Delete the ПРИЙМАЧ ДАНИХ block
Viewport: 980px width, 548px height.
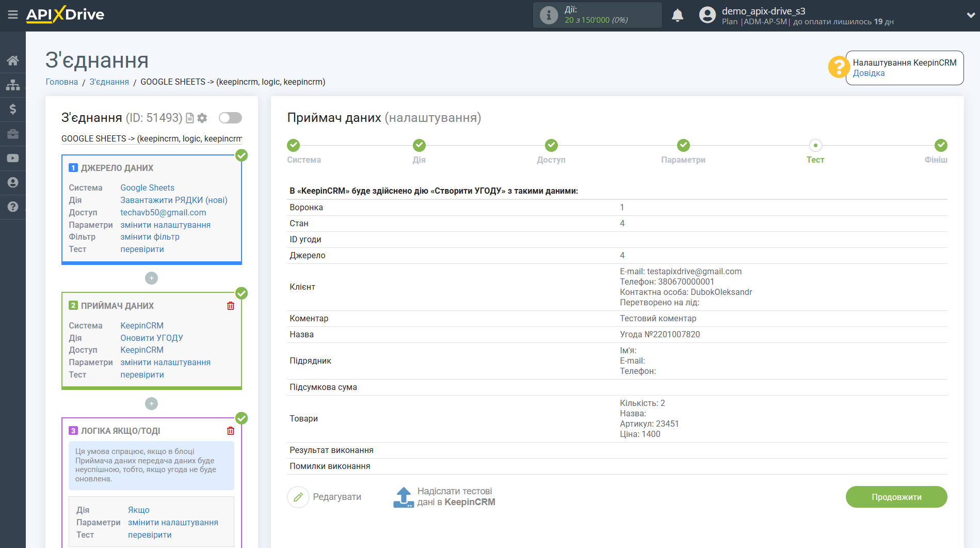(x=231, y=306)
